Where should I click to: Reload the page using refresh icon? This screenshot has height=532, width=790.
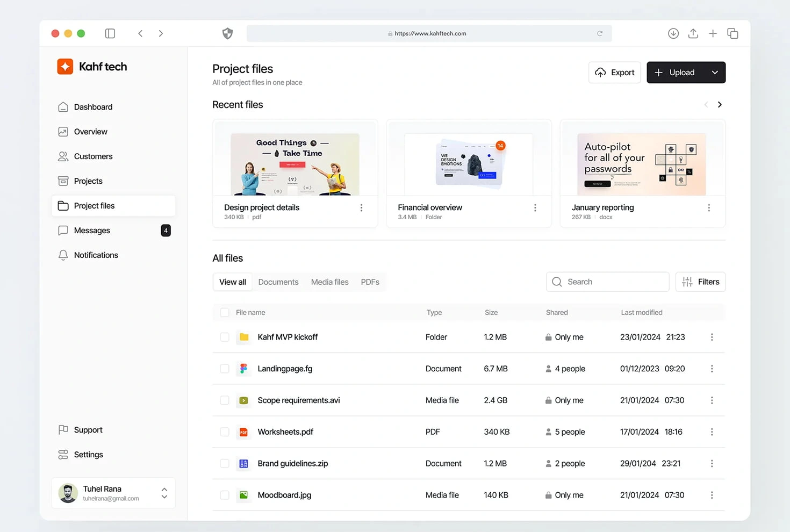pos(600,33)
